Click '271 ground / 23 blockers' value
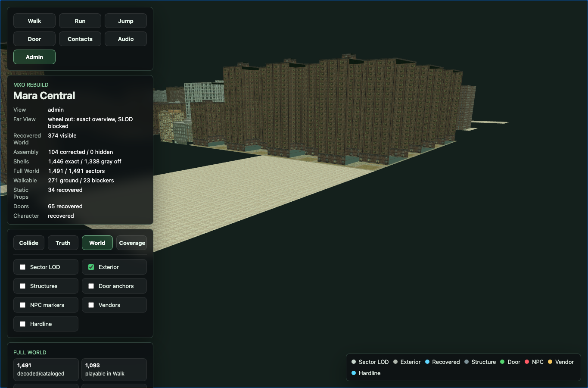 [81, 180]
